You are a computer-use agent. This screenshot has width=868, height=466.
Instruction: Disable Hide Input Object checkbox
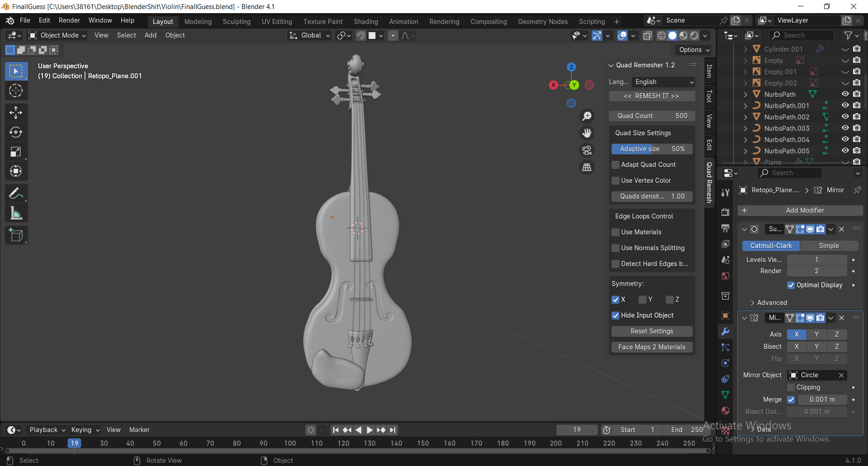coord(616,315)
